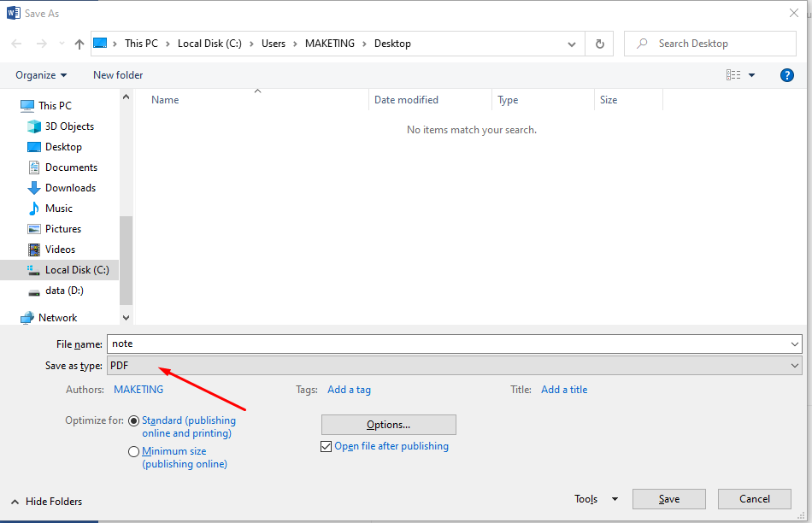The width and height of the screenshot is (812, 523).
Task: Click the change view layout icon
Action: click(x=733, y=75)
